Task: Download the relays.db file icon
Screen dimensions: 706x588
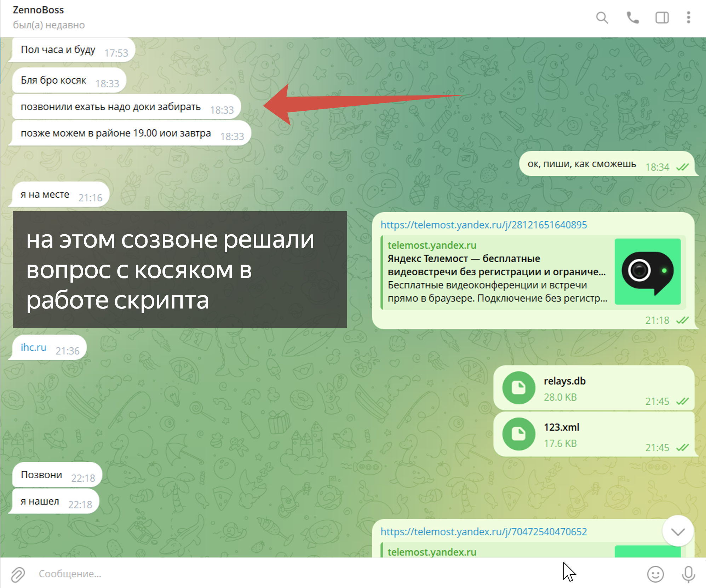Action: (518, 388)
